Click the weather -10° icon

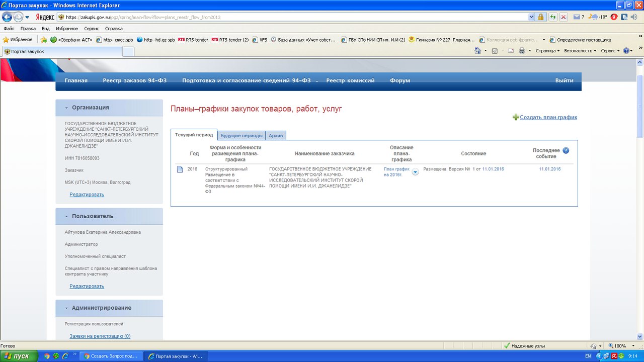pos(599,17)
